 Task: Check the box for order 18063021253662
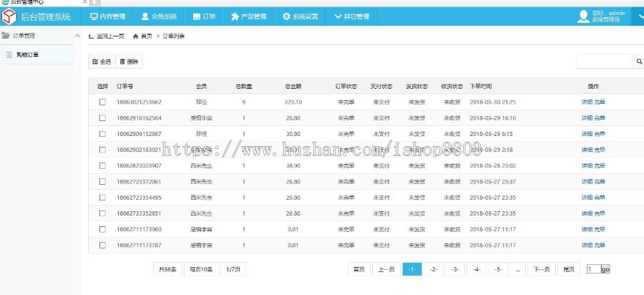point(102,102)
